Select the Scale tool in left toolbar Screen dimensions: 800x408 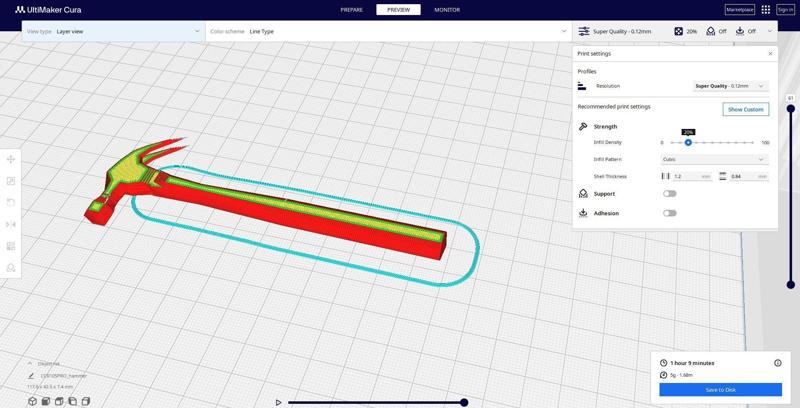coord(10,181)
